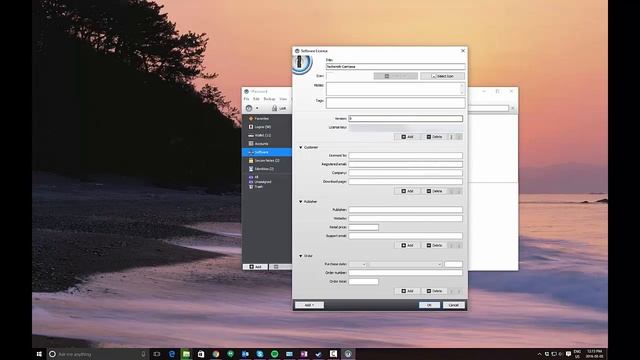Collapse the Order section
This screenshot has height=360, width=640.
pos(301,256)
